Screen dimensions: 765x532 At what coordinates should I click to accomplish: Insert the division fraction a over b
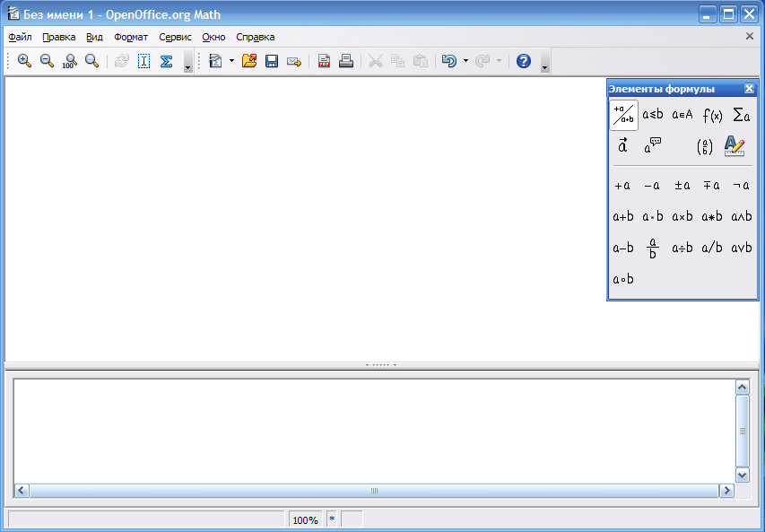pos(653,248)
